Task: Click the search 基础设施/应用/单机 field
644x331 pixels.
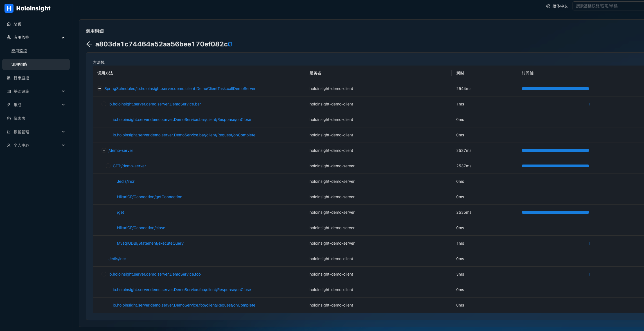Action: tap(608, 6)
